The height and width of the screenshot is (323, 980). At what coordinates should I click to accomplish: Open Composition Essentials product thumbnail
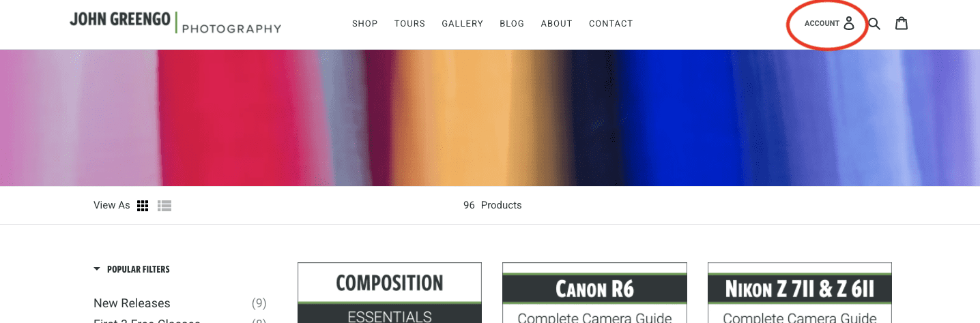(x=390, y=293)
